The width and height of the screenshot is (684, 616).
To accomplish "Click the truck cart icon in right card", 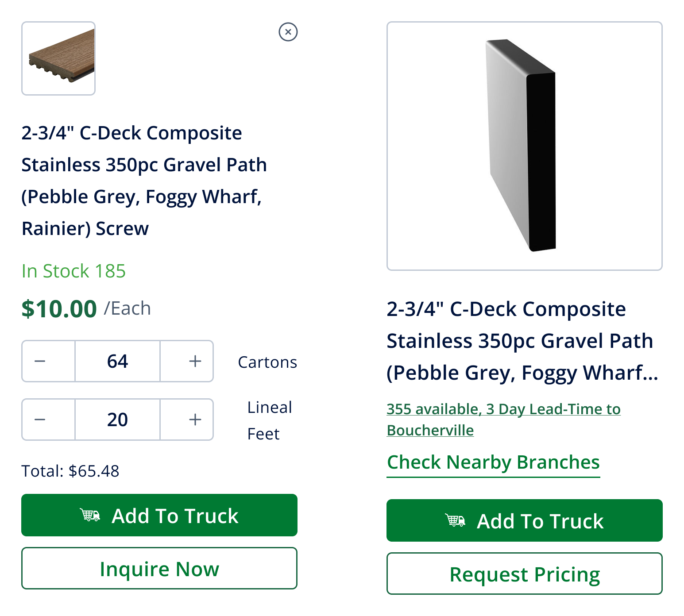I will point(455,520).
